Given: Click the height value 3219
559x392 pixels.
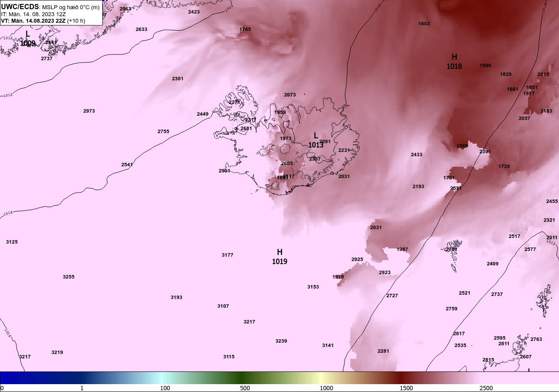Looking at the screenshot, I should click(57, 352).
